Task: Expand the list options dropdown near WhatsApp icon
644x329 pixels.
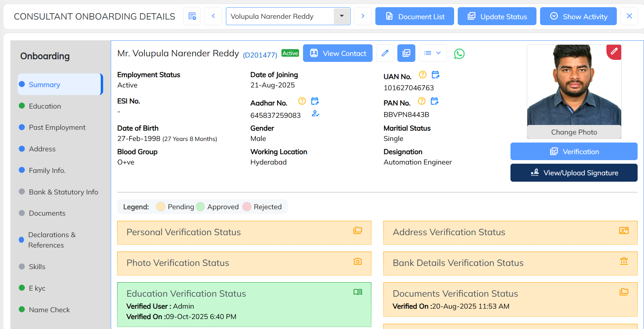Action: click(x=433, y=53)
